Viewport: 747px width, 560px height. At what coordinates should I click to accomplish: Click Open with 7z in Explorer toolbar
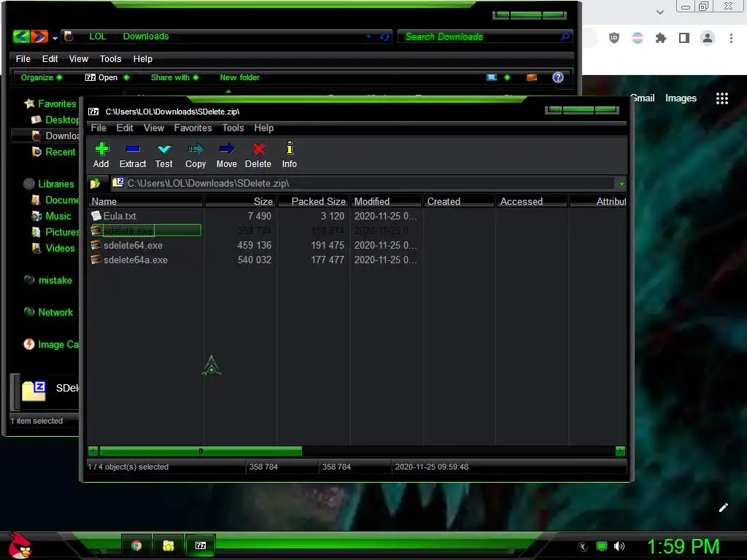click(101, 77)
